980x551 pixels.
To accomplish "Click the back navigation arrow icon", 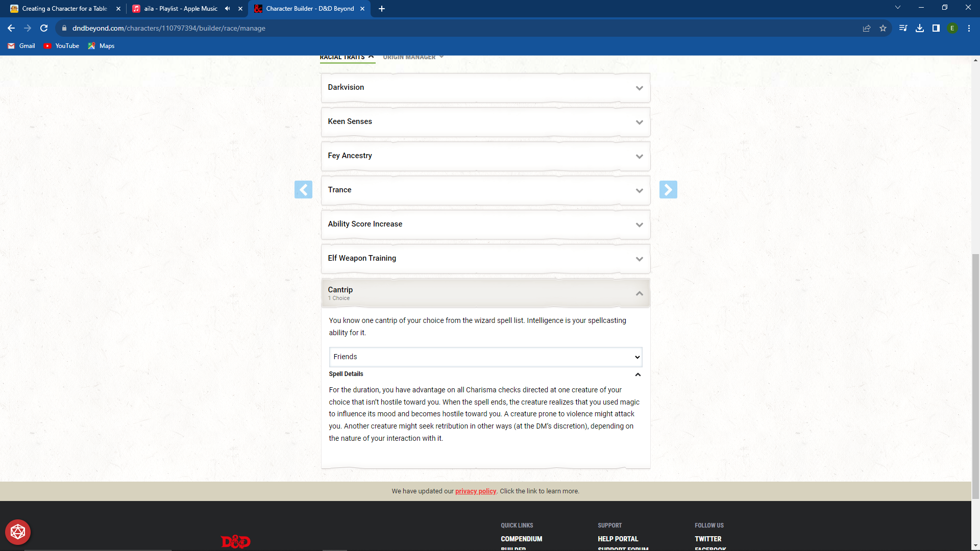I will (x=11, y=28).
